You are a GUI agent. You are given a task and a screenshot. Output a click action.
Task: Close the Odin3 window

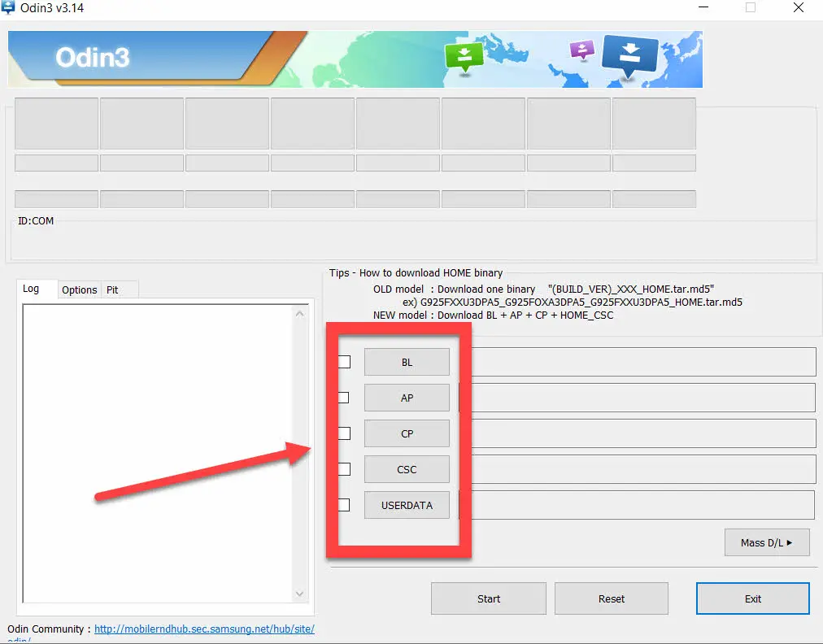point(799,8)
